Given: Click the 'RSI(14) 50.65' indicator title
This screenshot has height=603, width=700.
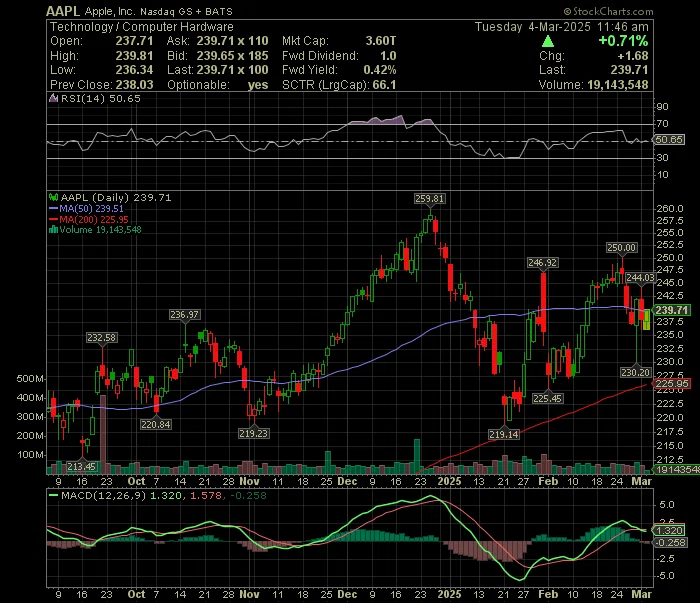Looking at the screenshot, I should (100, 99).
